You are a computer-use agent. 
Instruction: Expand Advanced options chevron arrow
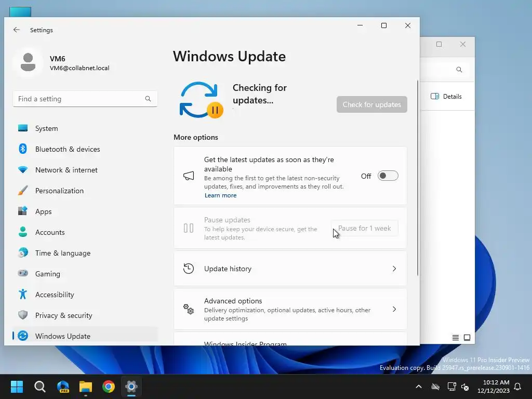pos(394,309)
